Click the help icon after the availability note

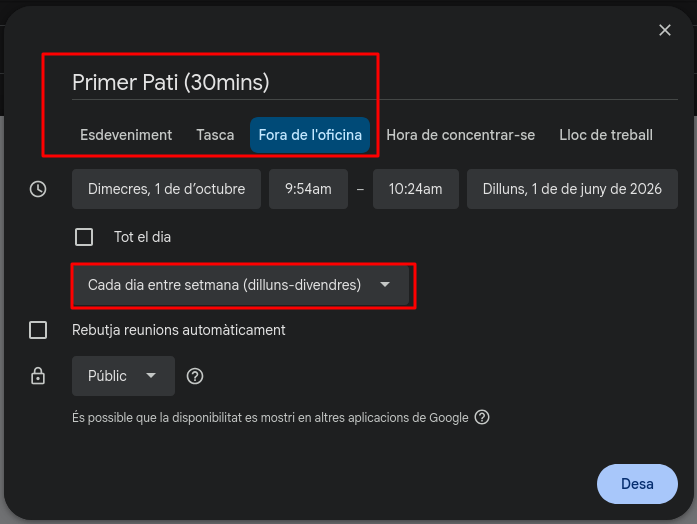coord(482,417)
